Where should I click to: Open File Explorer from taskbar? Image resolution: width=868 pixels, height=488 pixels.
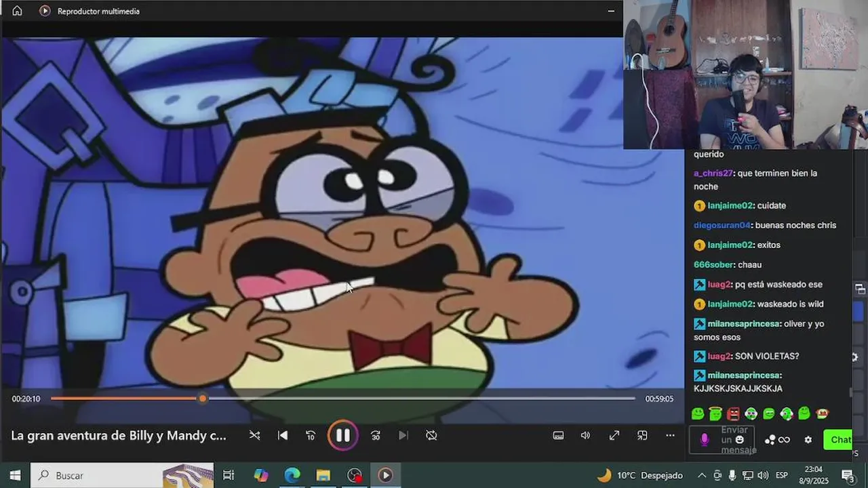323,475
